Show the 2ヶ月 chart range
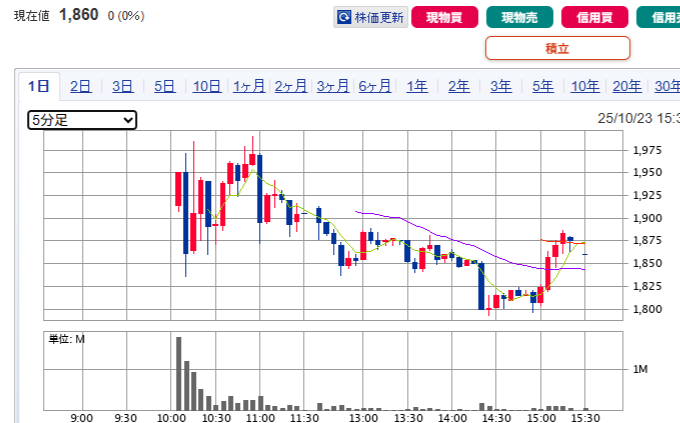Screen dimensions: 680x423 (291, 86)
